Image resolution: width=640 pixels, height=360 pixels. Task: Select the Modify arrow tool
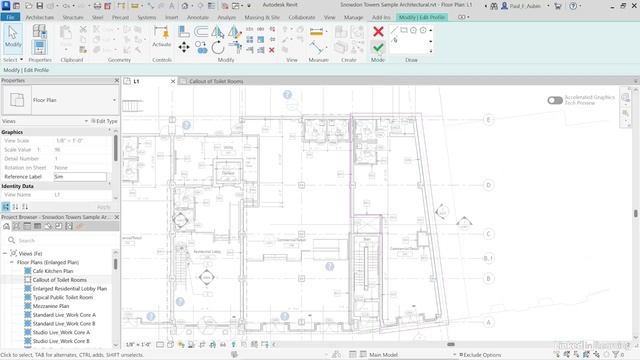pos(13,38)
